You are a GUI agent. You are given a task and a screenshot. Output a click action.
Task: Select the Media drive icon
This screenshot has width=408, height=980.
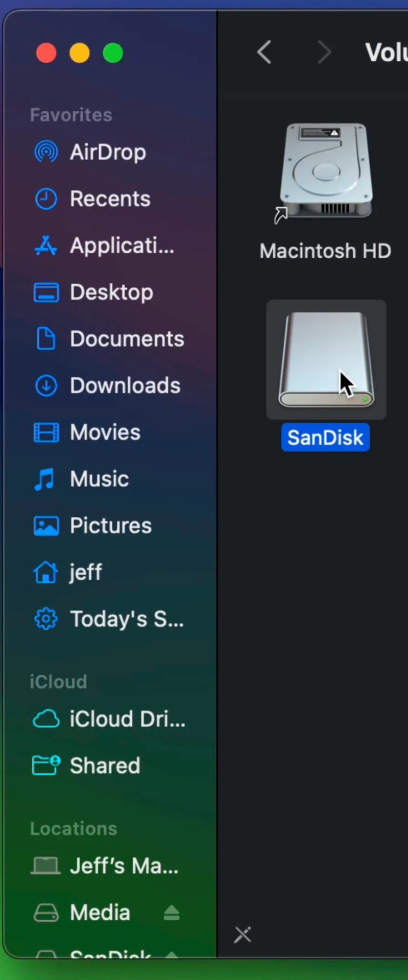click(46, 912)
